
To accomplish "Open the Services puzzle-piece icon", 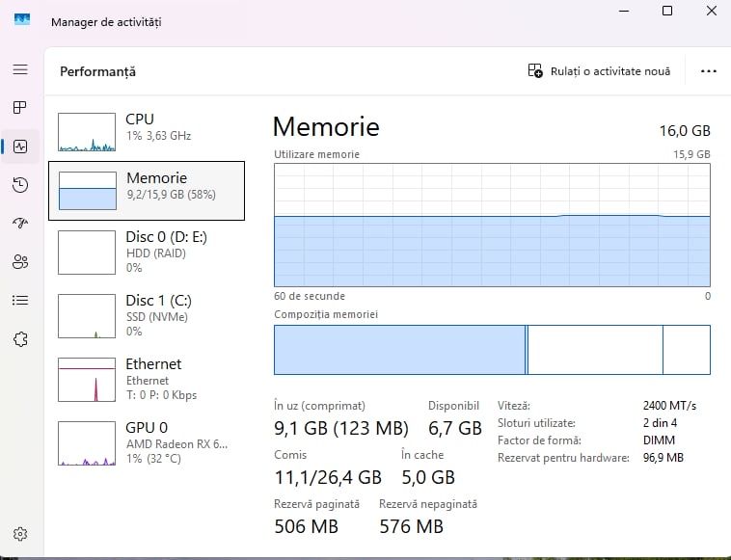I will [x=20, y=339].
